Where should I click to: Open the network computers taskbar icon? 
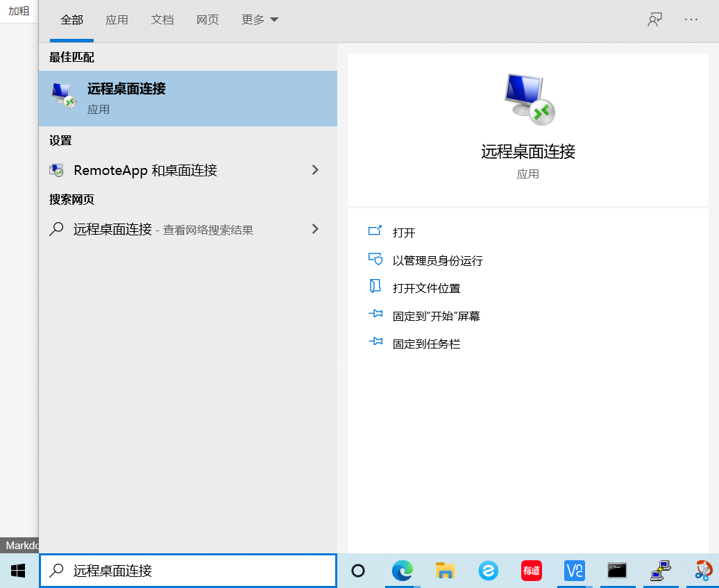[x=660, y=571]
